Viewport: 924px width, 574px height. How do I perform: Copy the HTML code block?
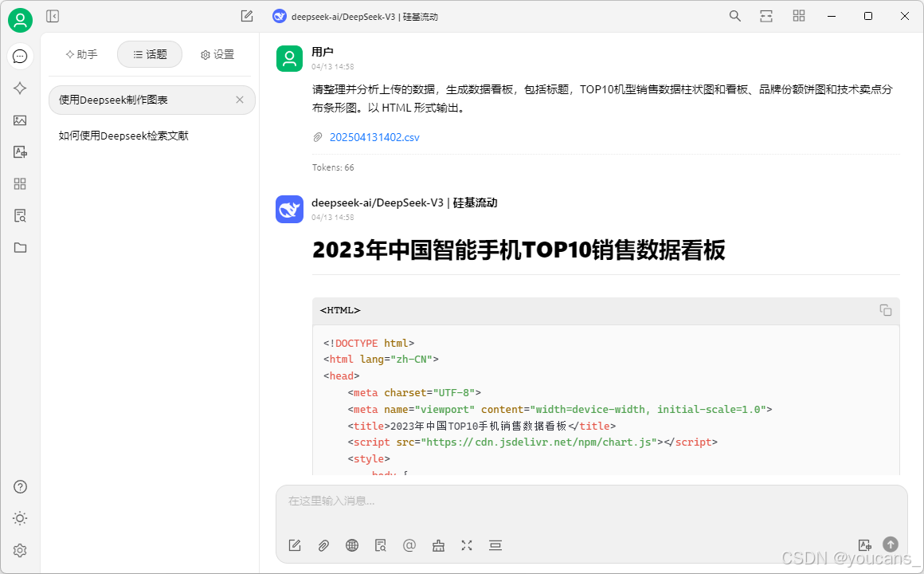point(885,310)
